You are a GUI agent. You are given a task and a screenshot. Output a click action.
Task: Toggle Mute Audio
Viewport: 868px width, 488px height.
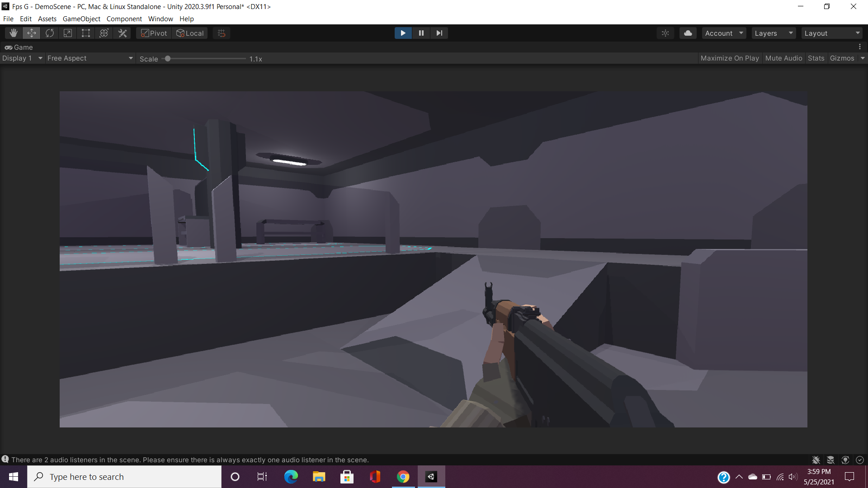pos(783,58)
